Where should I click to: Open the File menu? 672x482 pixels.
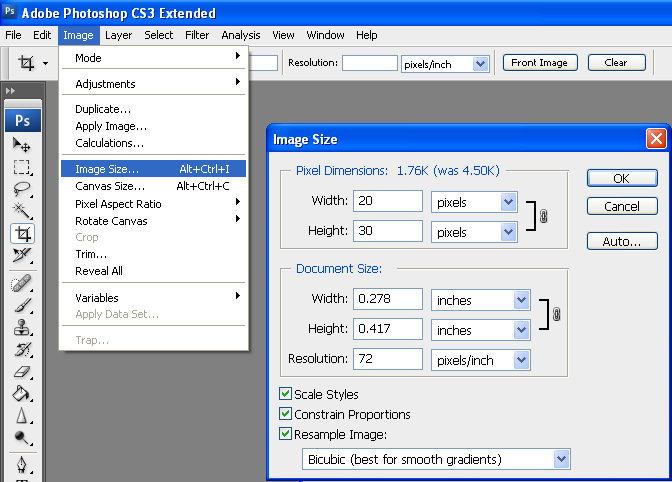[13, 35]
